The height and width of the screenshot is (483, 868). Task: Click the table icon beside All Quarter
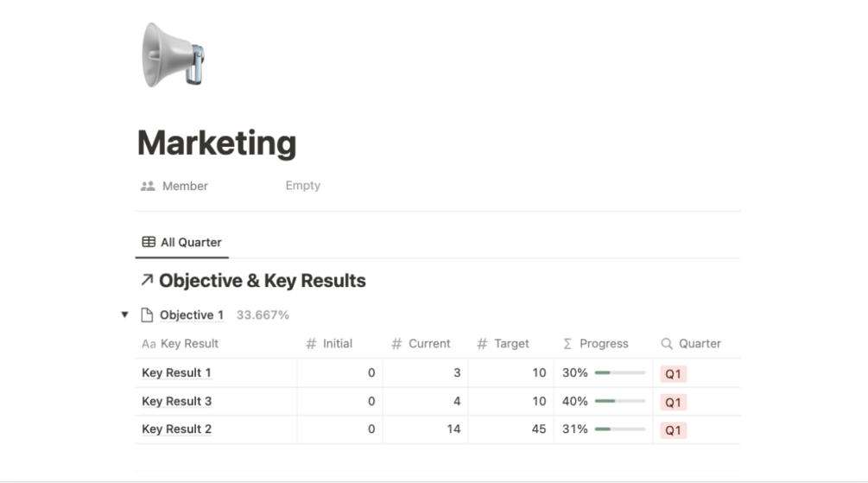pyautogui.click(x=149, y=243)
